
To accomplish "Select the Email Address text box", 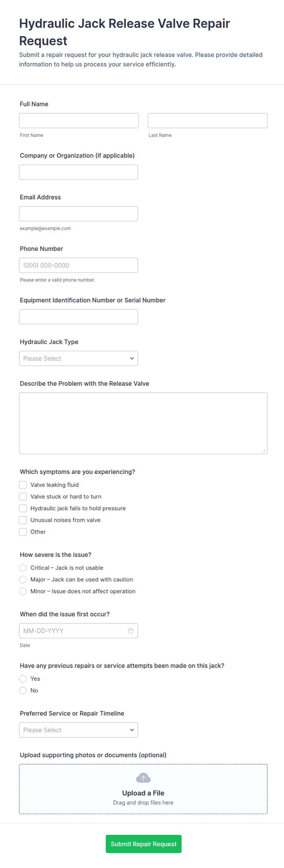I will tap(78, 213).
